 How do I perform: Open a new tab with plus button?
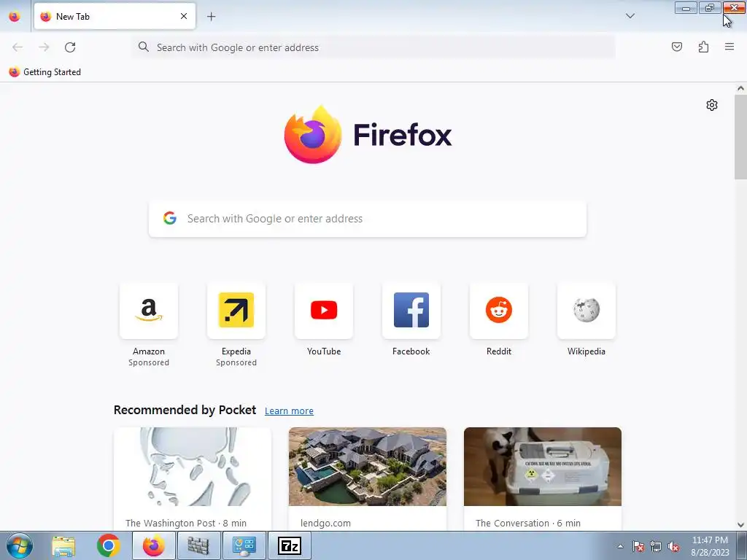pos(211,17)
